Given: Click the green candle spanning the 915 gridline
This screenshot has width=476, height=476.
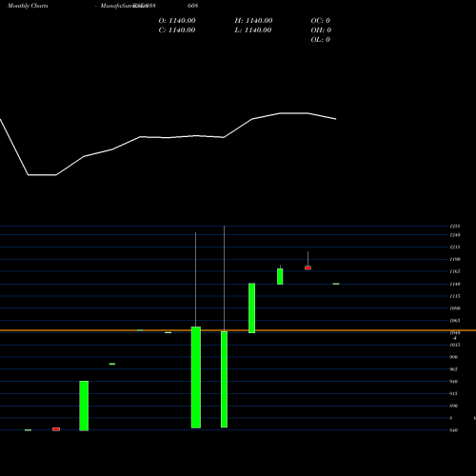Looking at the screenshot, I should pos(84,406).
